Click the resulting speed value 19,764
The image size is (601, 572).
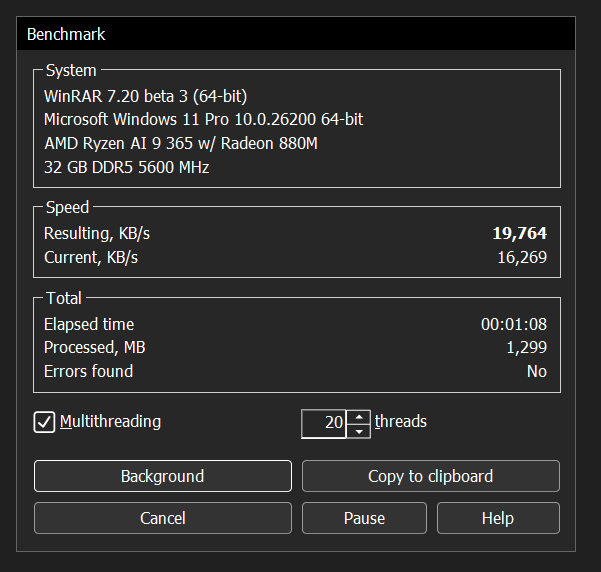click(519, 233)
